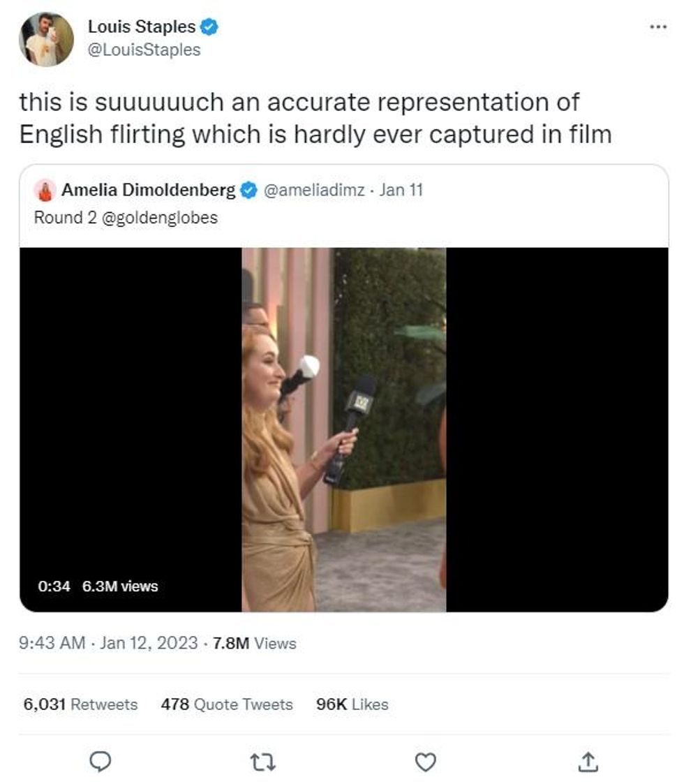Click Amelia Dimoldenberg's small avatar
The width and height of the screenshot is (684, 784).
tap(45, 191)
